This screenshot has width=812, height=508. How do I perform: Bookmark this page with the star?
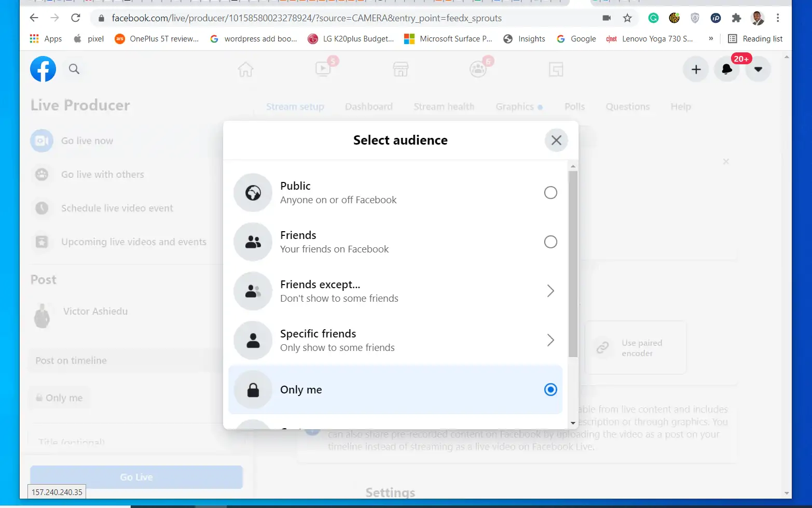coord(627,18)
